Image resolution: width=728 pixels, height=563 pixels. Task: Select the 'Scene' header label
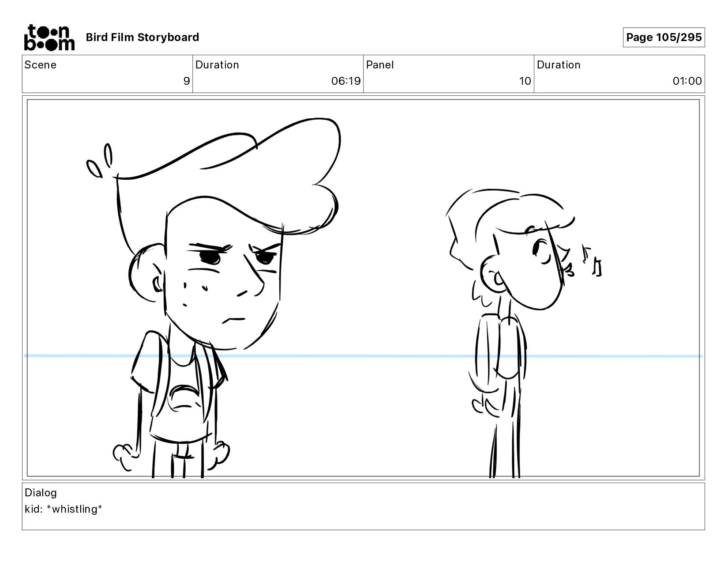(x=41, y=65)
